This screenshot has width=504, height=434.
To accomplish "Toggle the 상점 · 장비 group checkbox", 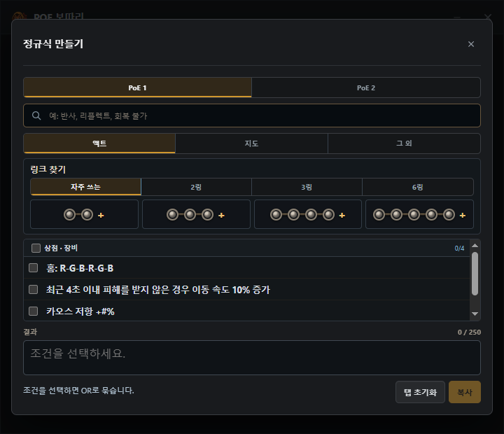I will [x=36, y=248].
